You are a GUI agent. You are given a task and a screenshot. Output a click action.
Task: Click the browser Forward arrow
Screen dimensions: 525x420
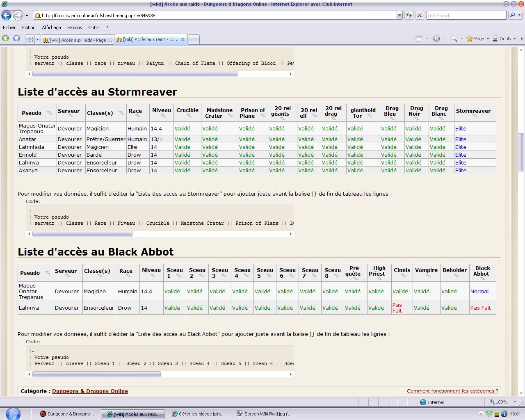coord(18,16)
